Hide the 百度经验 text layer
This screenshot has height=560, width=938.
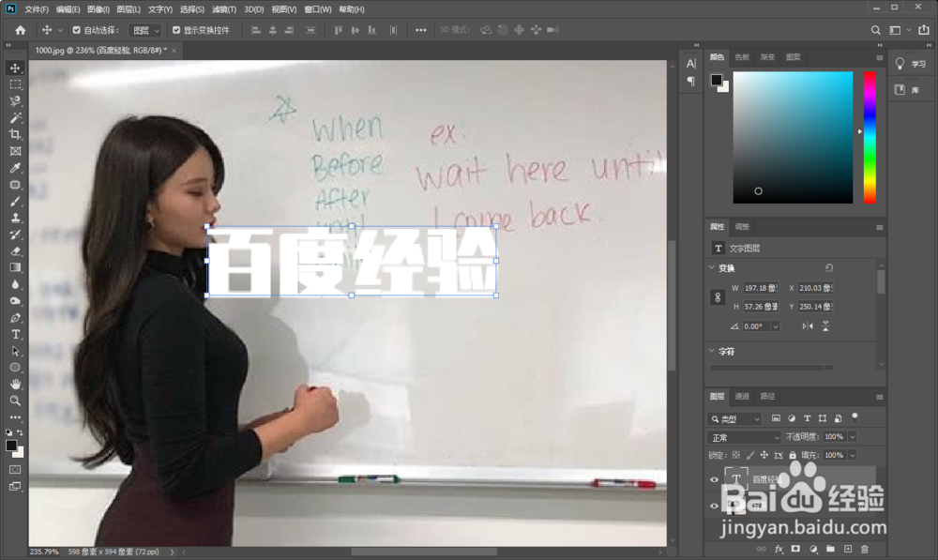(x=714, y=479)
